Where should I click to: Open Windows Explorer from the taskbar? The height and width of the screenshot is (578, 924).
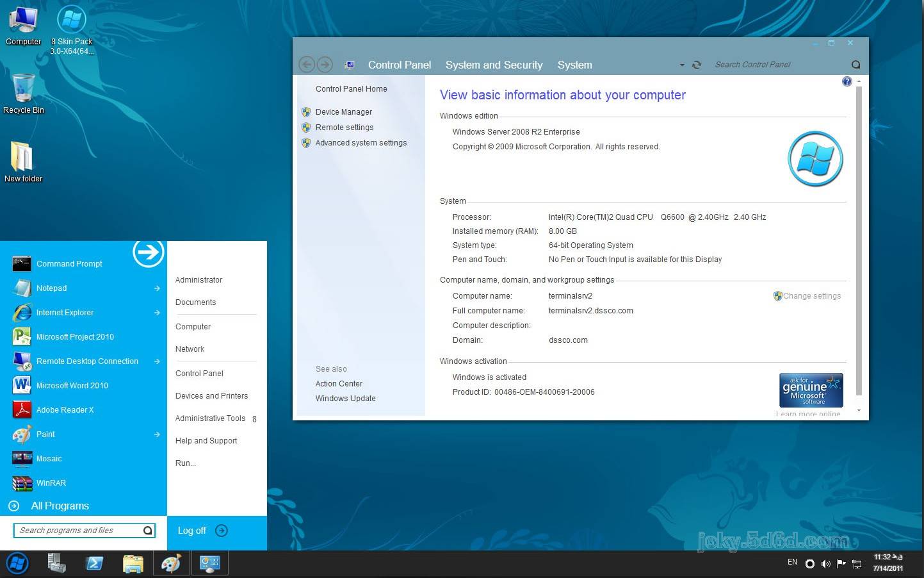[133, 564]
